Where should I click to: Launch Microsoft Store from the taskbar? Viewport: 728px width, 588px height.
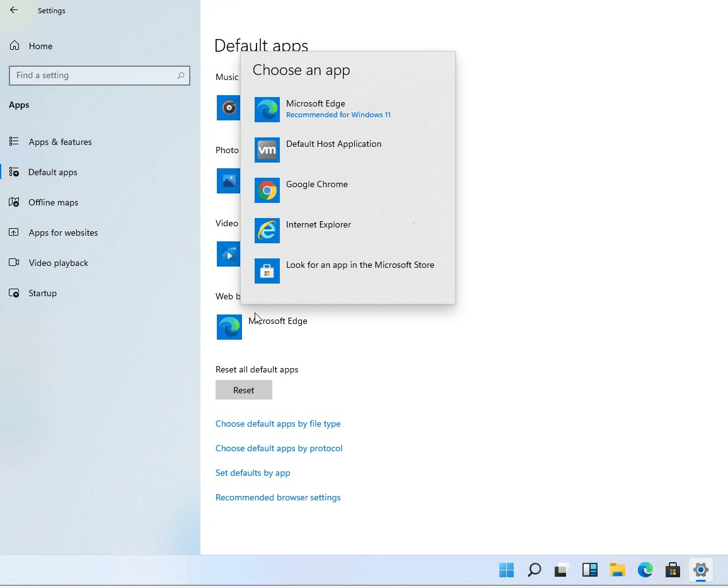(673, 570)
